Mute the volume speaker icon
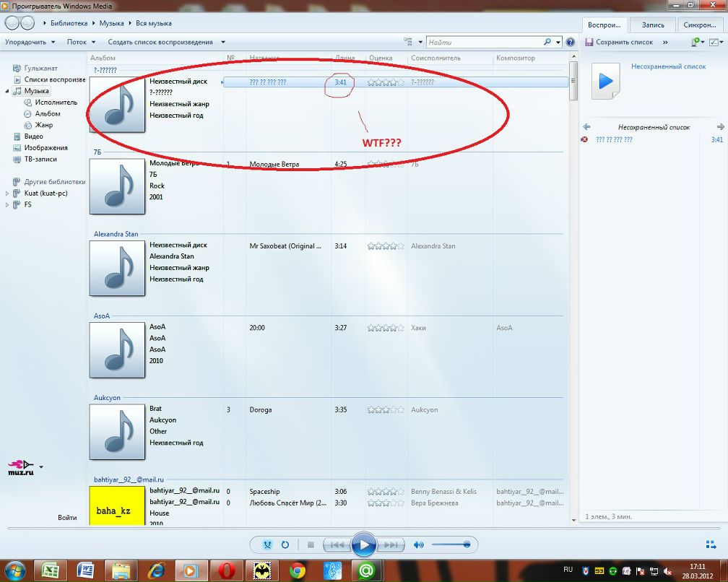The height and width of the screenshot is (582, 728). (418, 545)
